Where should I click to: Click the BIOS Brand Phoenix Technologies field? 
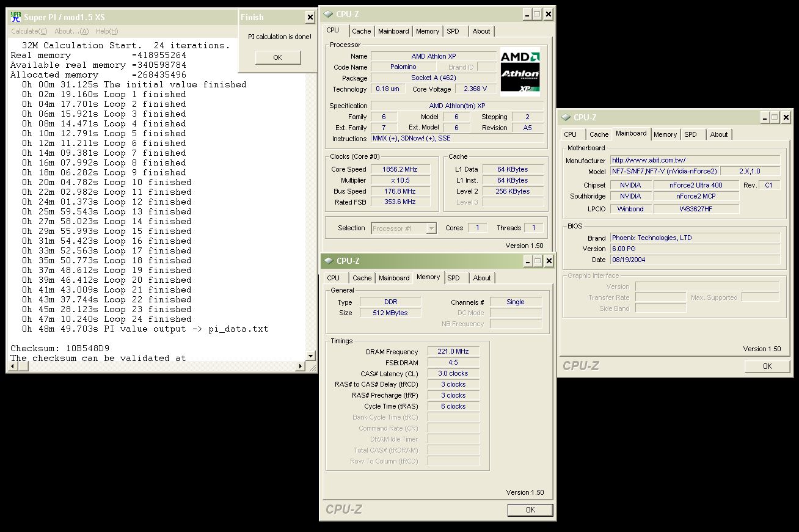tap(695, 238)
